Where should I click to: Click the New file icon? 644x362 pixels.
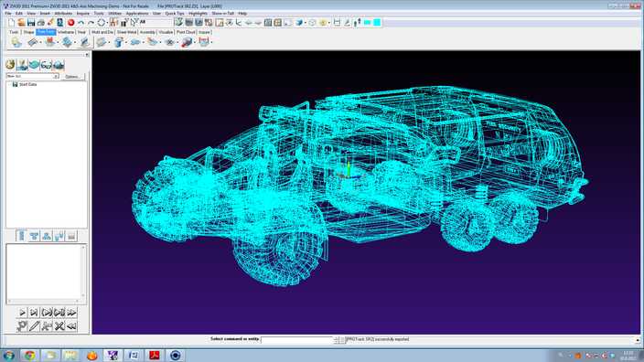coord(12,23)
